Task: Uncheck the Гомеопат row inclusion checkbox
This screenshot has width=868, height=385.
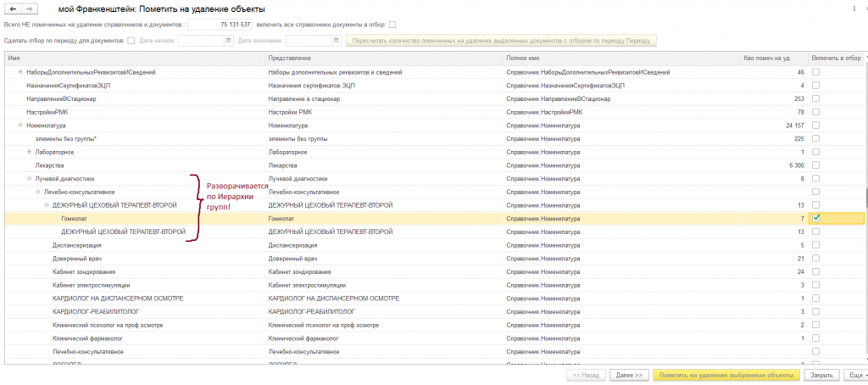Action: pyautogui.click(x=815, y=218)
